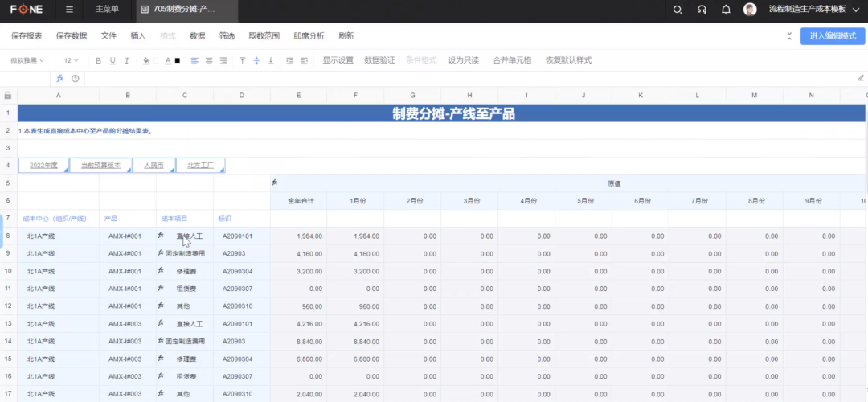Toggle underline formatting

pos(113,60)
